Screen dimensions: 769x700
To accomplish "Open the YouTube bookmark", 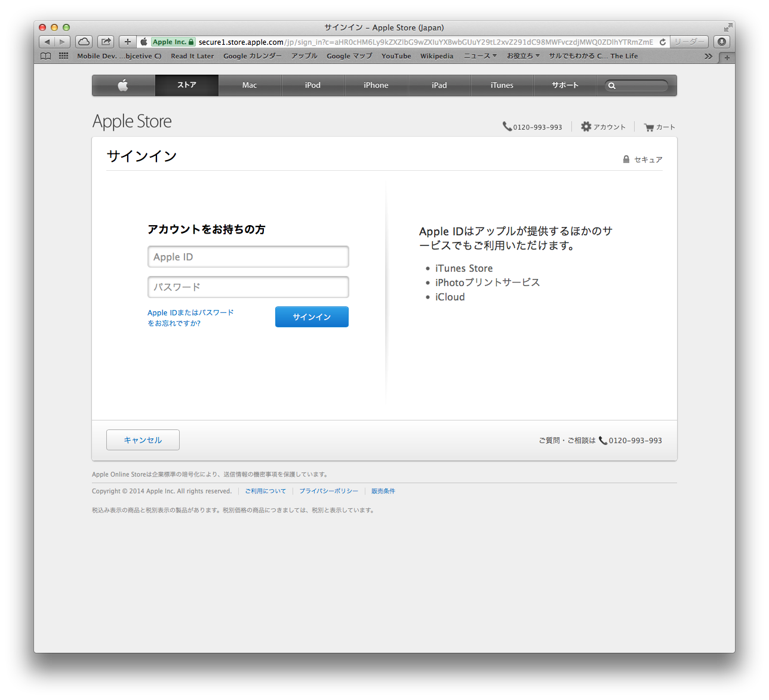I will 396,56.
